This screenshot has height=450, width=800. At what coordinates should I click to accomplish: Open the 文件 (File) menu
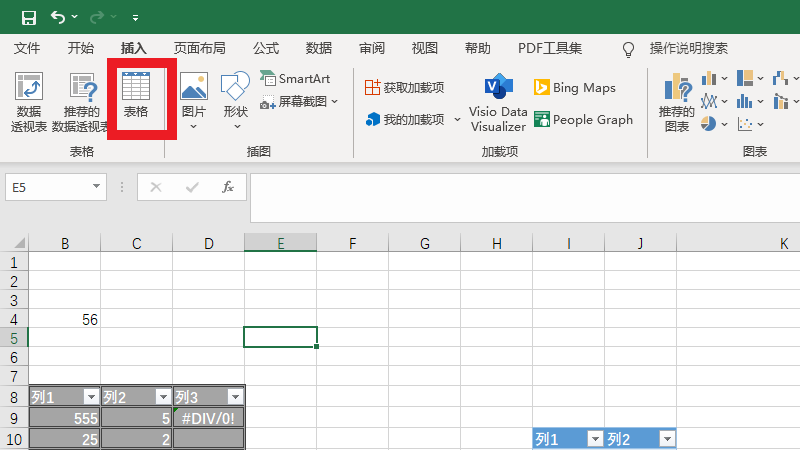point(27,48)
